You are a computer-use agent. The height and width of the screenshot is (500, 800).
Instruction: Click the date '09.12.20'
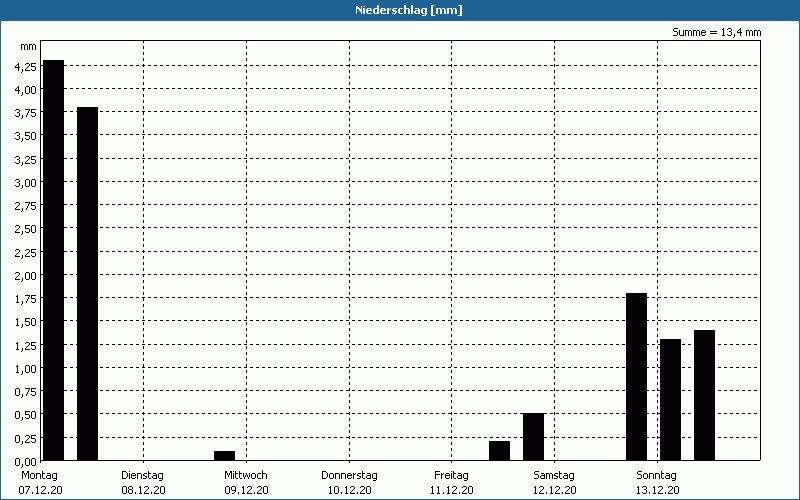click(x=246, y=490)
